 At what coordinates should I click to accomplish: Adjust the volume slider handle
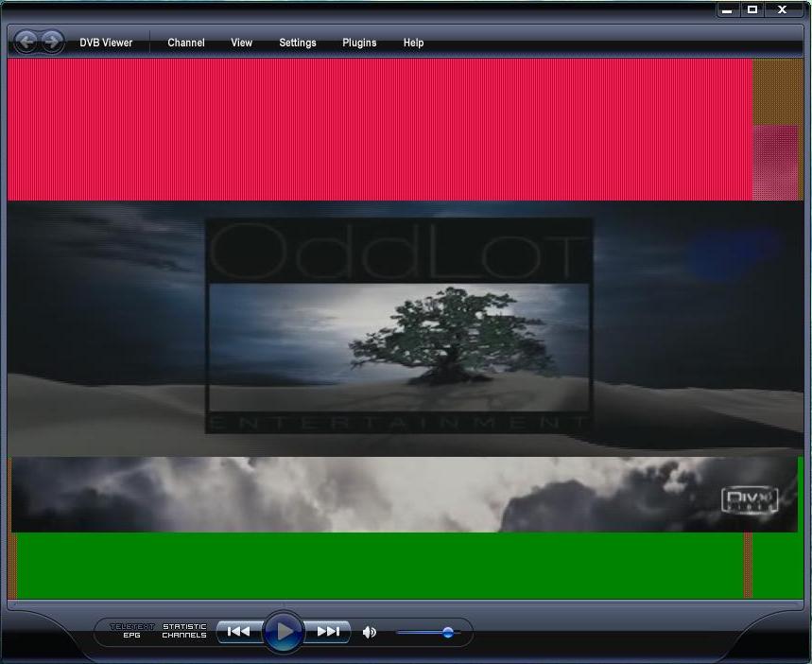point(448,633)
